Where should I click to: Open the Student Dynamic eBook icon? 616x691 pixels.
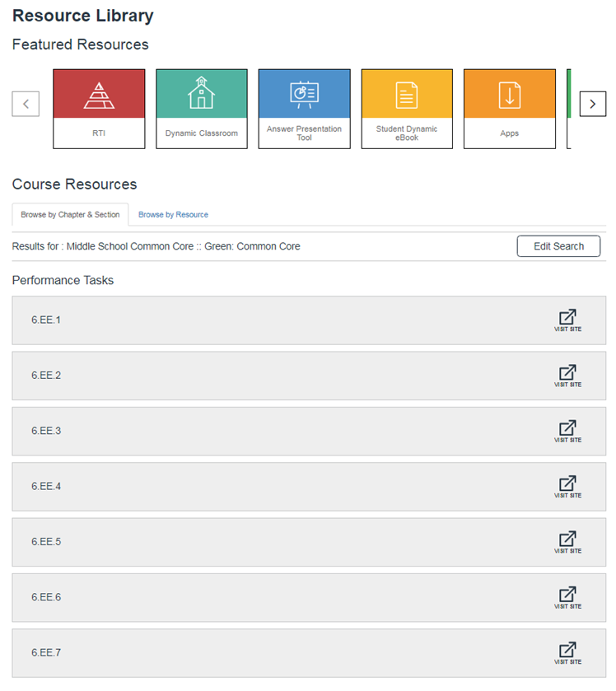click(407, 95)
